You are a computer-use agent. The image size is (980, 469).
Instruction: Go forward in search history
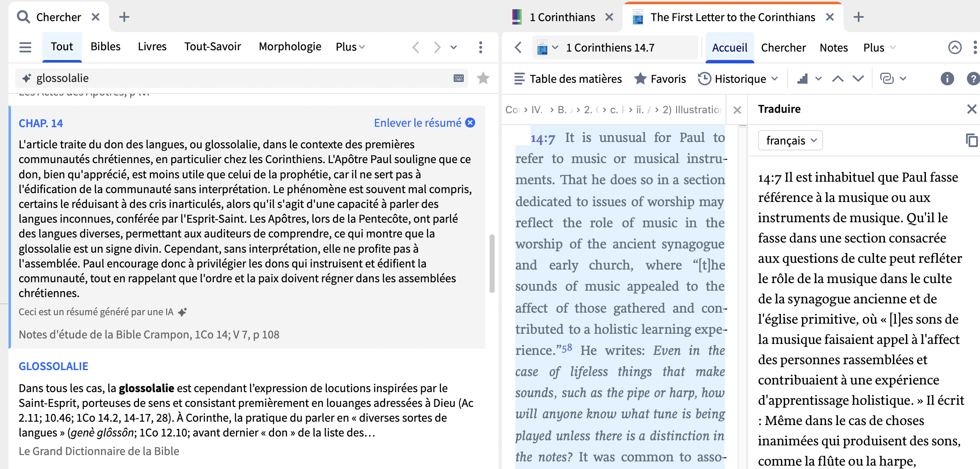pyautogui.click(x=437, y=47)
